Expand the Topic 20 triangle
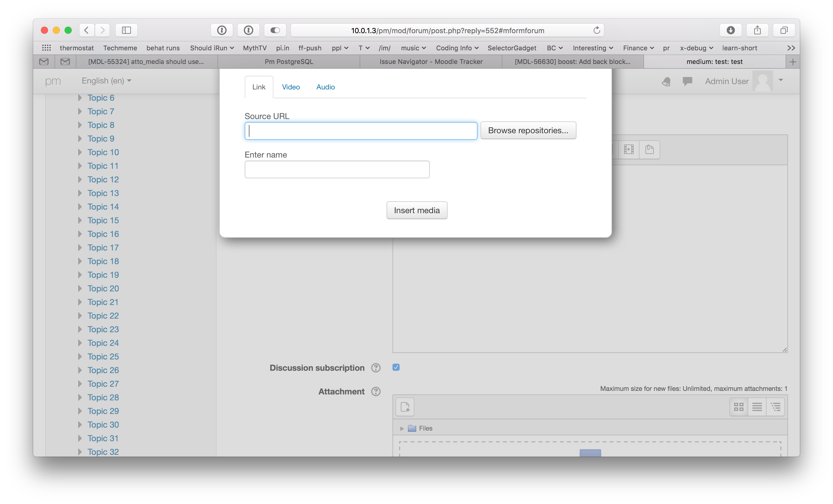 (x=80, y=288)
